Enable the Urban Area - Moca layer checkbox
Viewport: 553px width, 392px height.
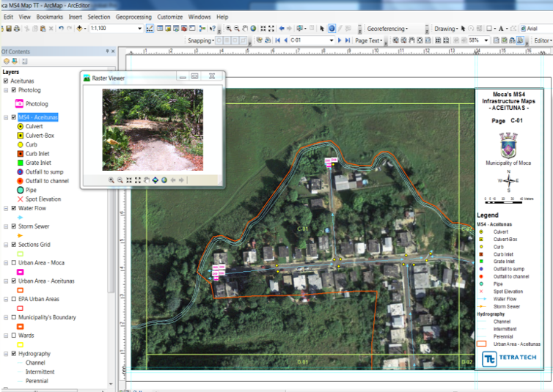[13, 262]
